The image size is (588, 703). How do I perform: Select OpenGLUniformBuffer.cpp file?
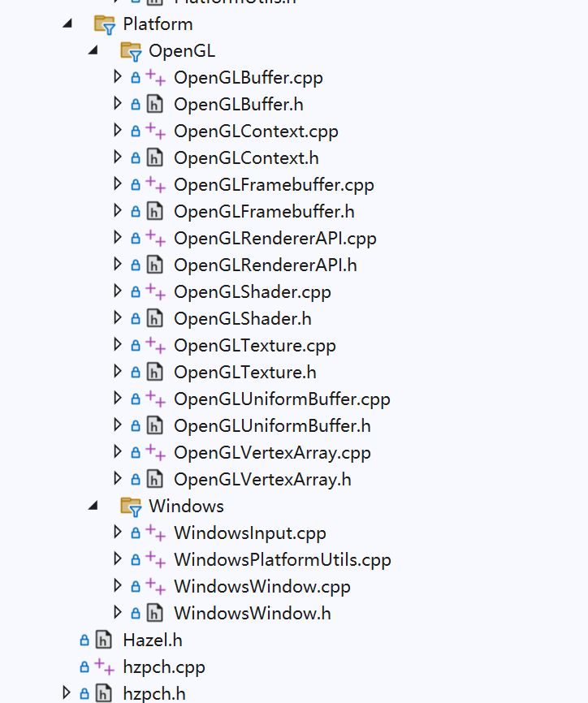[x=282, y=399]
